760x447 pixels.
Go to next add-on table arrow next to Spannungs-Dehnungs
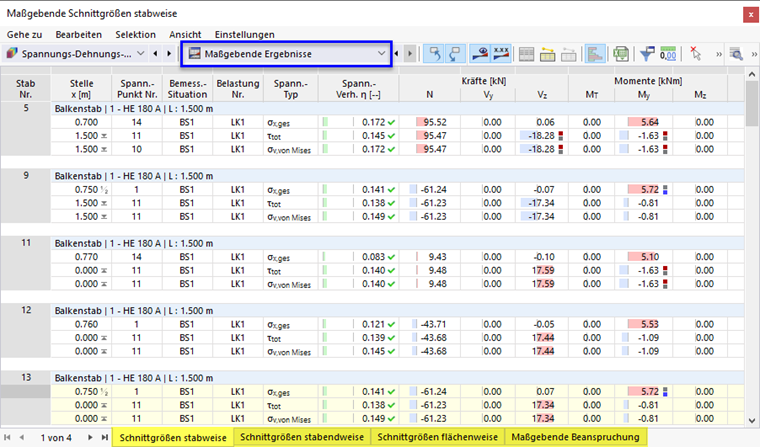tap(169, 53)
